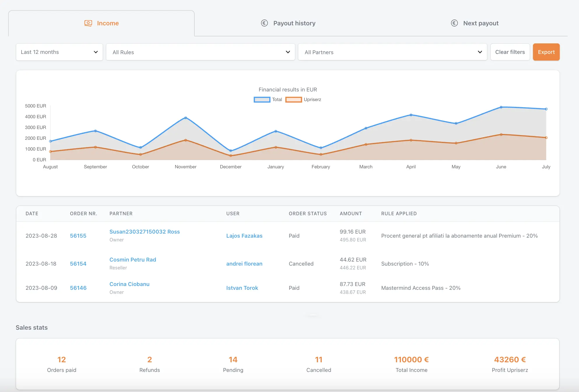Screen dimensions: 579x392
Task: Open user Istvan Torok
Action: coord(242,288)
